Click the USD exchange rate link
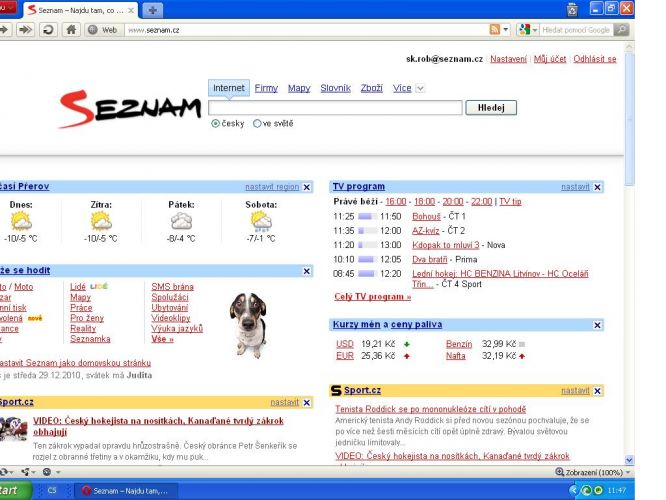 coord(345,344)
